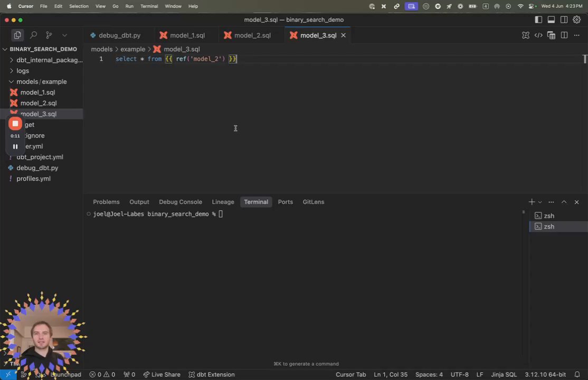Click the ports forwarded status item
This screenshot has height=380, width=588.
129,374
